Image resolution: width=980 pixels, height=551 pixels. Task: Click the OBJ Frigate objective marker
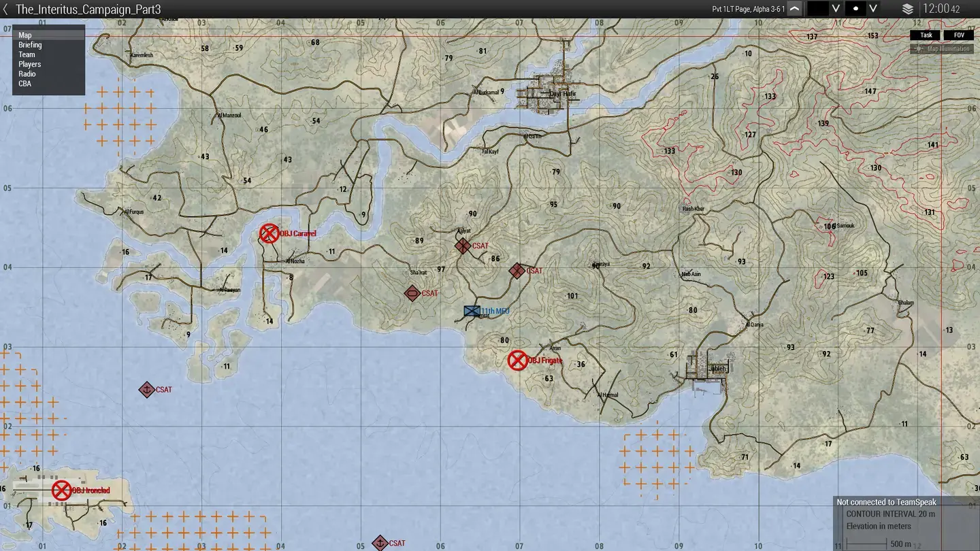click(x=517, y=360)
